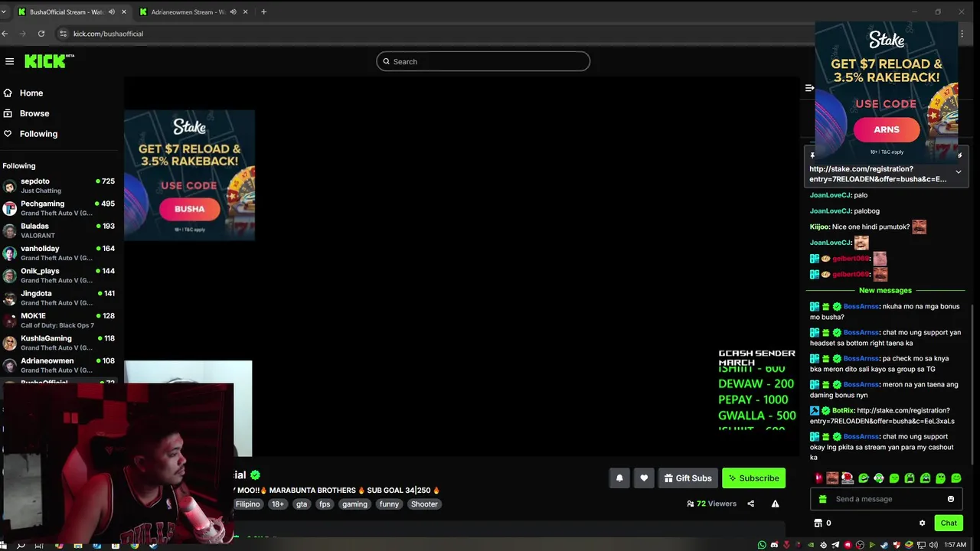Mute the BushaOfficial tab audio icon
Viewport: 980px width, 551px height.
click(112, 12)
